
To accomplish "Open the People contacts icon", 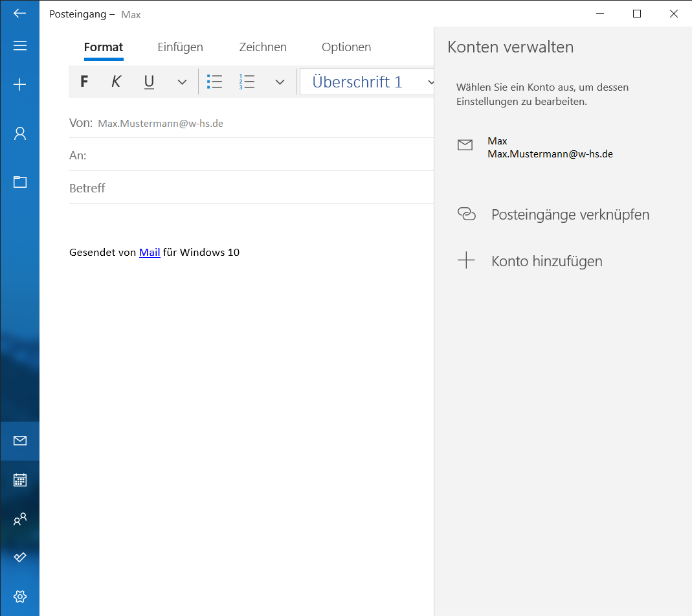I will (x=19, y=519).
